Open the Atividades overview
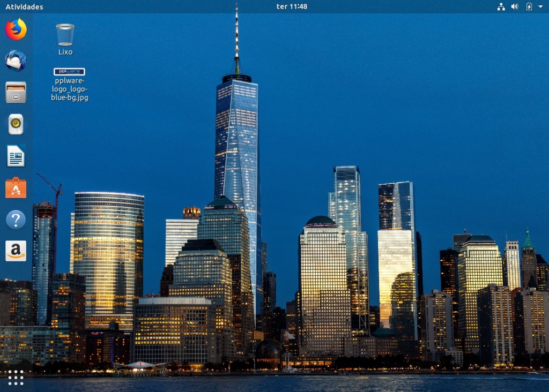 pyautogui.click(x=24, y=6)
